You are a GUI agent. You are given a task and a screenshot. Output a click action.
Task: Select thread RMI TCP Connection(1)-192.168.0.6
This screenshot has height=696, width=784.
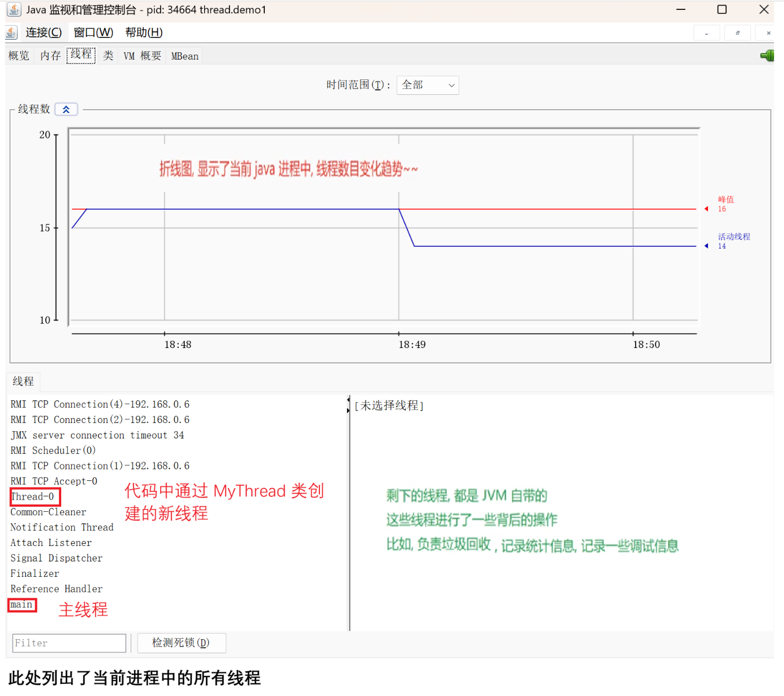coord(100,466)
